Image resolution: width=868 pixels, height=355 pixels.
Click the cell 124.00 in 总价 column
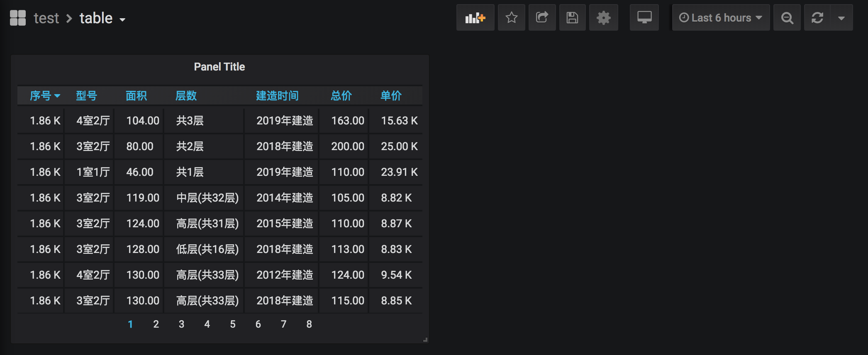coord(344,275)
